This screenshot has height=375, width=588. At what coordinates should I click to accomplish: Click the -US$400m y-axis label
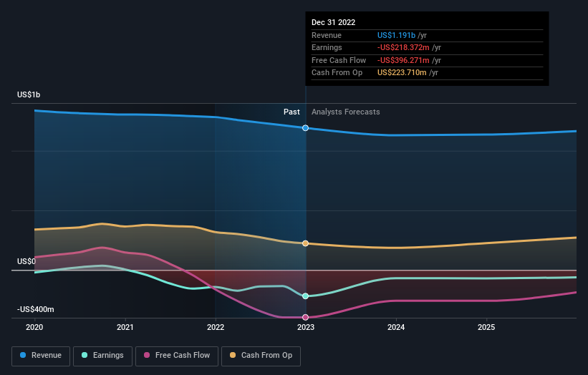pyautogui.click(x=36, y=309)
